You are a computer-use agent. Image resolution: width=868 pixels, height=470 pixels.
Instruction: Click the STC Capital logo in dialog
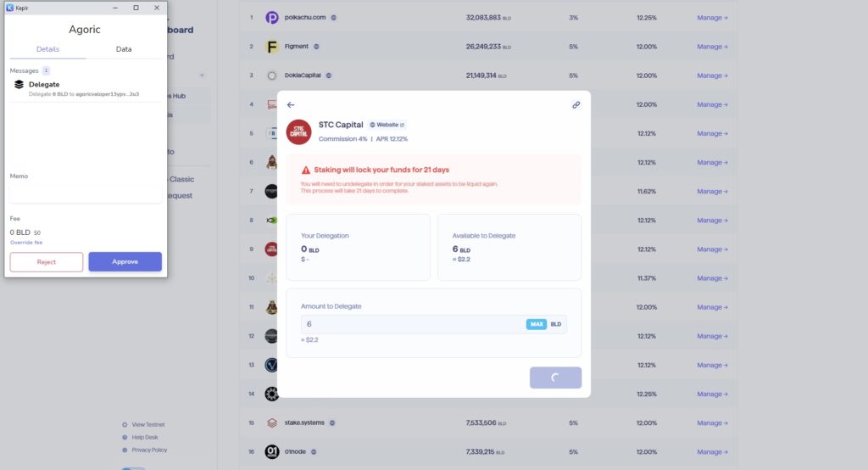click(298, 131)
